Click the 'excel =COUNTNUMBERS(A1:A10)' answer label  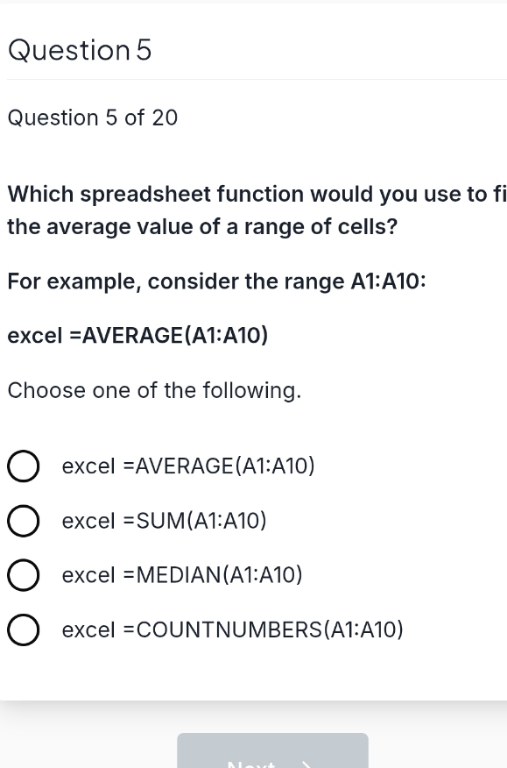(x=233, y=629)
